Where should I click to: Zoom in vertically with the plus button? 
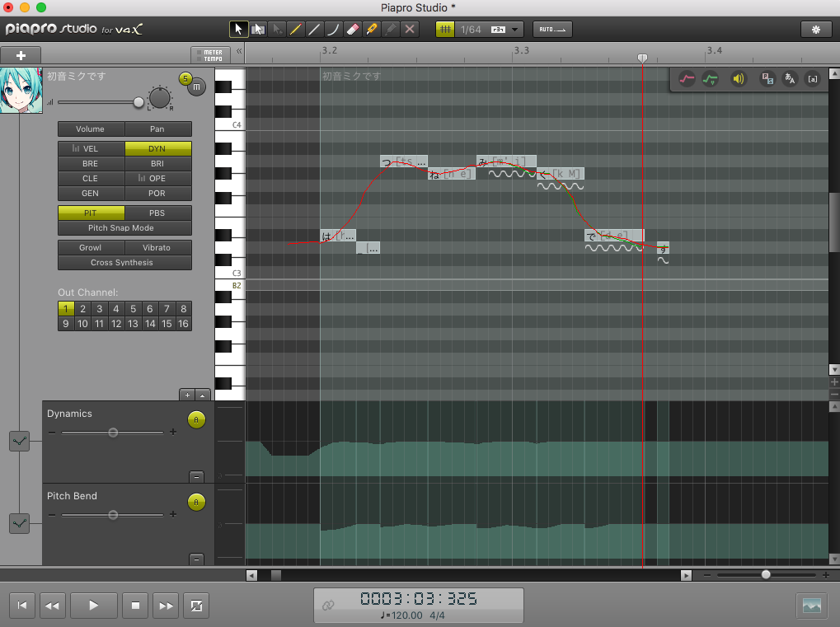coord(834,382)
